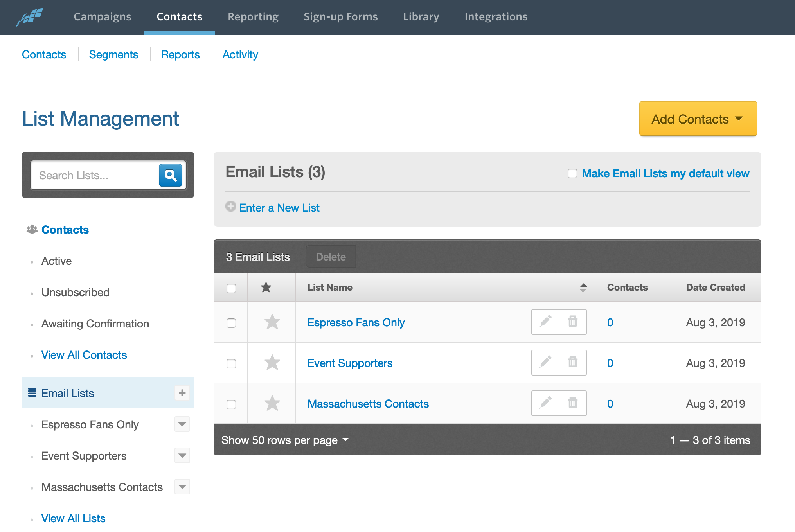Toggle the Make Email Lists my default view checkbox

[x=572, y=173]
